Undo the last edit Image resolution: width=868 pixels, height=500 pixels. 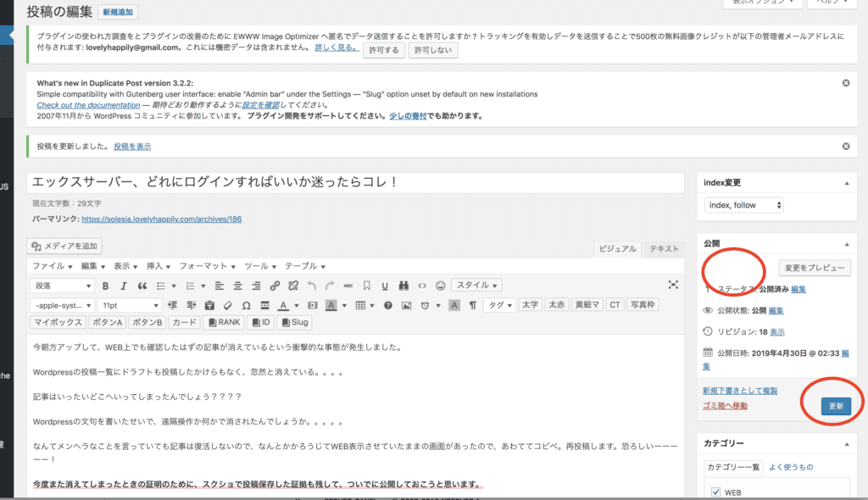tap(312, 286)
